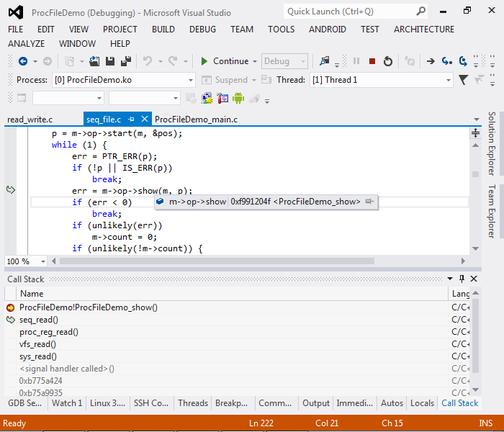Toggle pin on seq_file.c tab
504x432 pixels.
coord(131,119)
